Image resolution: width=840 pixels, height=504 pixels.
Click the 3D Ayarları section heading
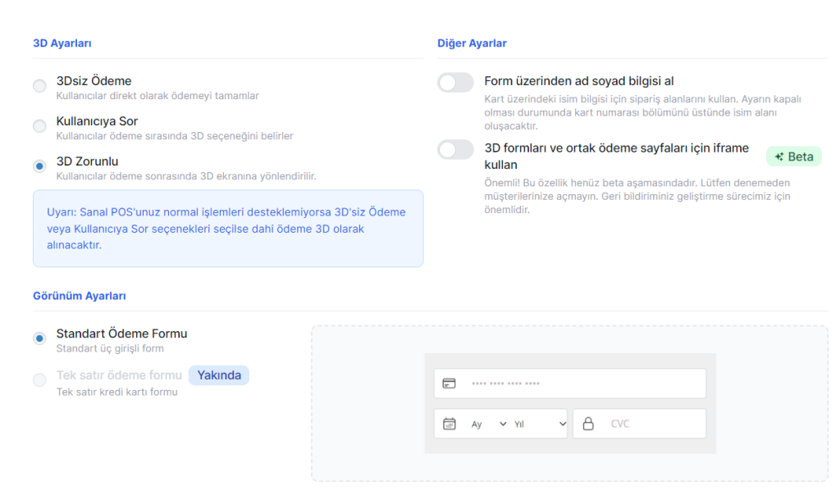pos(62,43)
